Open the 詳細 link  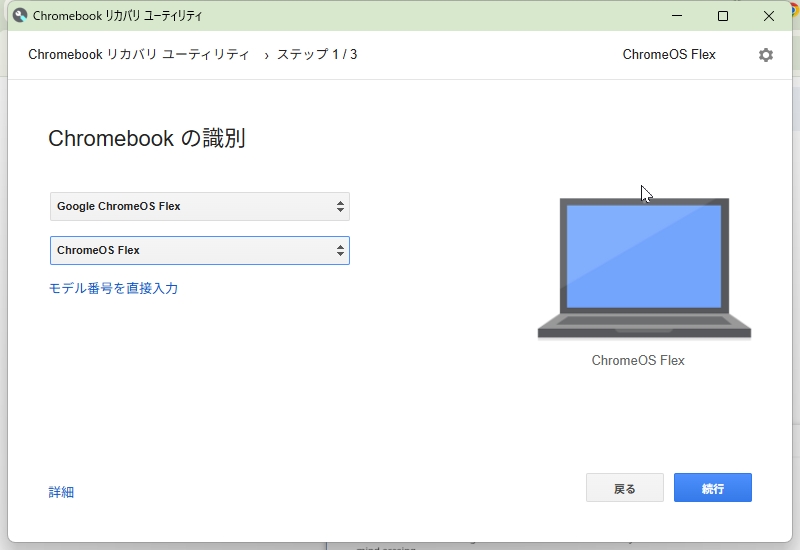(x=61, y=492)
